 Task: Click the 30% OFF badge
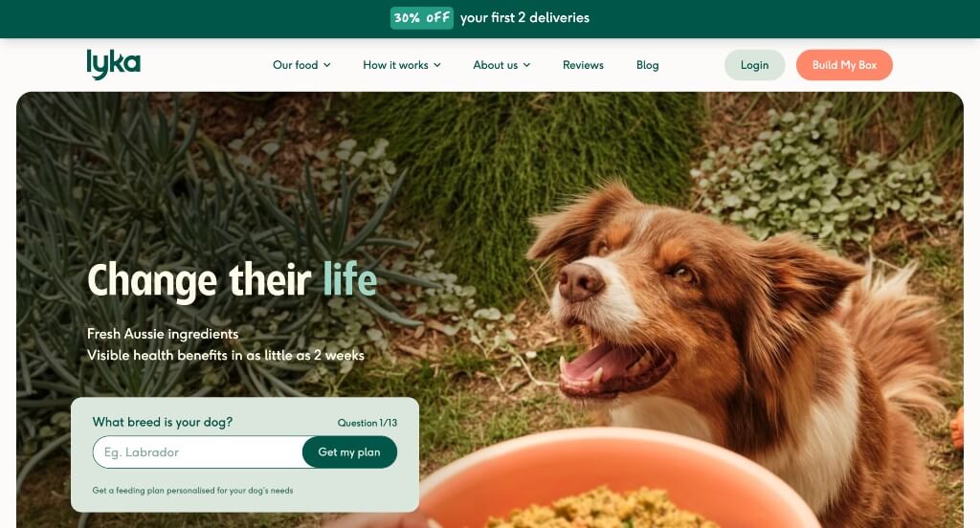(x=422, y=17)
